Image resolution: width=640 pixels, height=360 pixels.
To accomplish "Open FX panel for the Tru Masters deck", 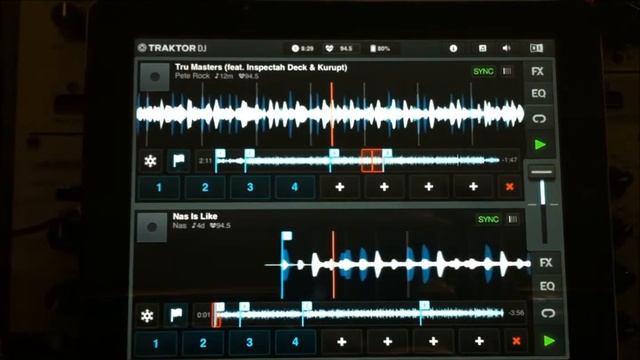I will tap(538, 71).
